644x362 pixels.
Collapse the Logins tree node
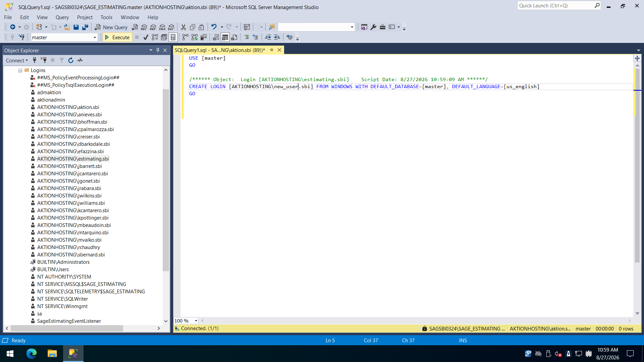click(20, 70)
